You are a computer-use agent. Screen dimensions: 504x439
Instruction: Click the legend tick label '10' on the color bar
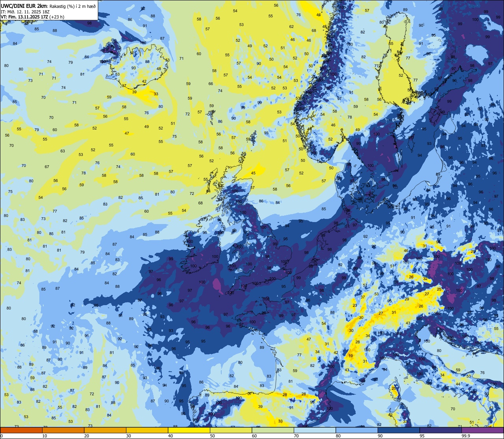[44, 436]
